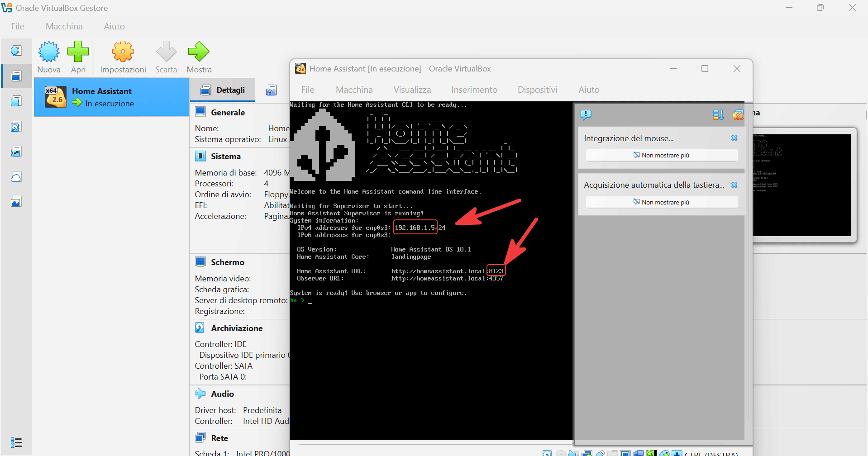Open Aiuto menu in Home Assistant VM window

tap(589, 90)
